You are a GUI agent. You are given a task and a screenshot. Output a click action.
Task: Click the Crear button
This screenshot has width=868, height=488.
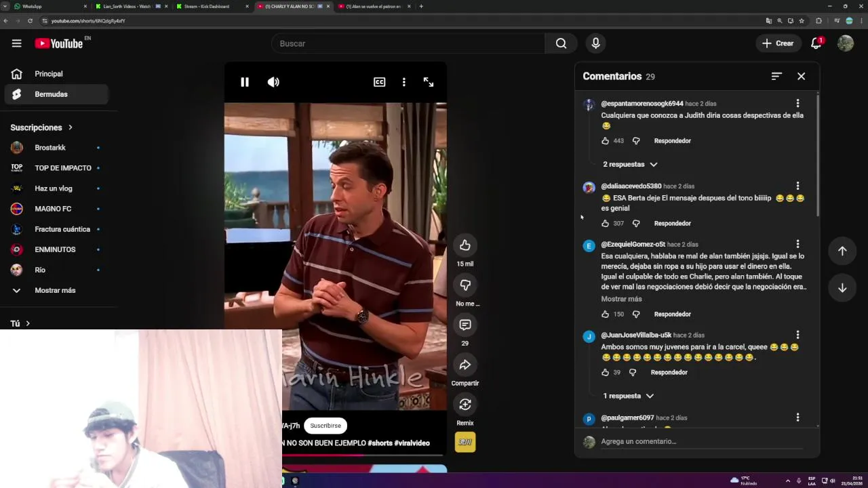[777, 43]
